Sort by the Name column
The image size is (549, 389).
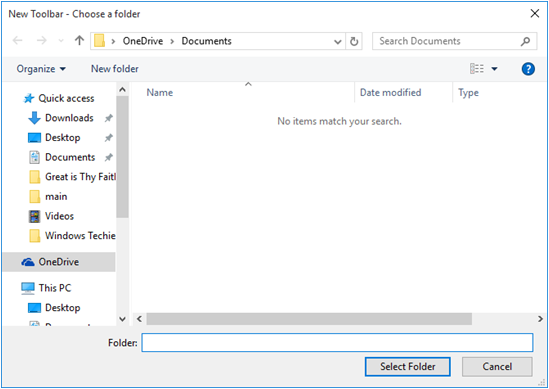click(160, 93)
